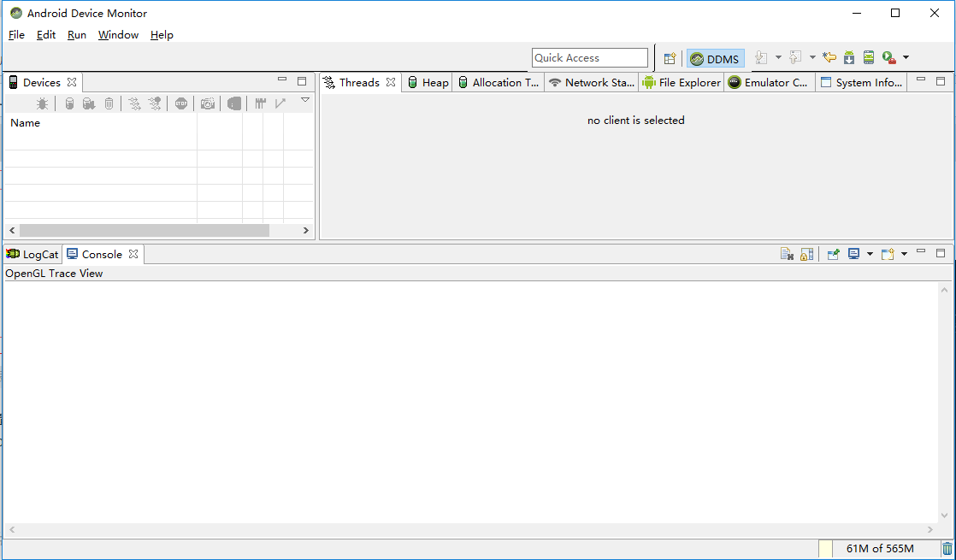Switch to the Emulator Control tab
Viewport: 956px width, 560px height.
click(770, 82)
